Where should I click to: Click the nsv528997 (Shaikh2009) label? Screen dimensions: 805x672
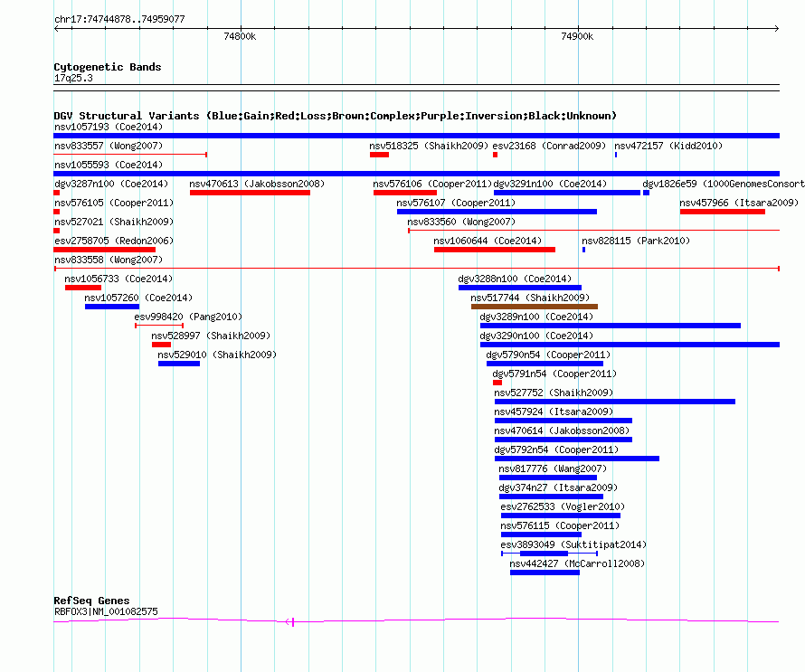tap(211, 336)
